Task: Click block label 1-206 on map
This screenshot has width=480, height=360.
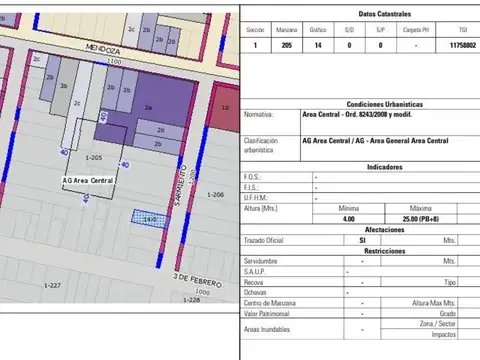Action: point(216,195)
